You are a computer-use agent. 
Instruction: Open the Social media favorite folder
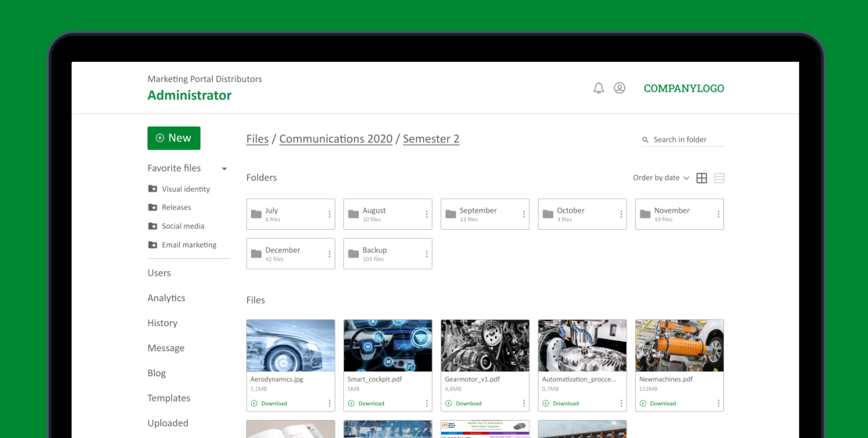(x=176, y=226)
